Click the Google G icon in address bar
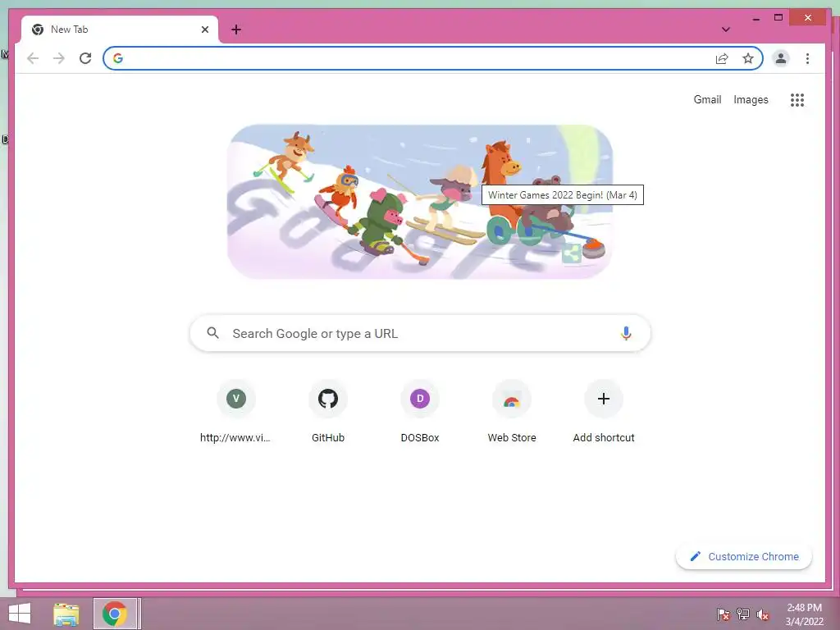The height and width of the screenshot is (630, 840). (x=118, y=58)
